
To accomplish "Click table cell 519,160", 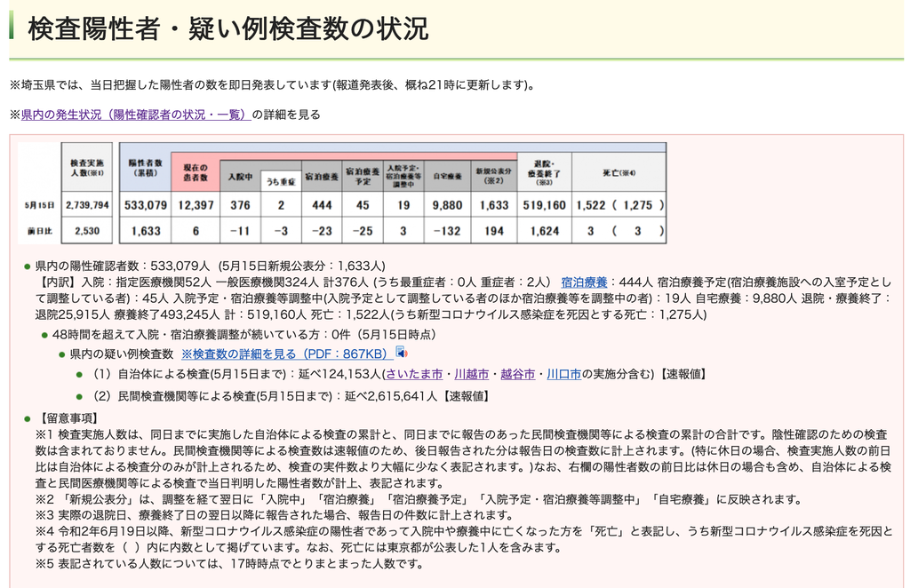I will (x=545, y=205).
